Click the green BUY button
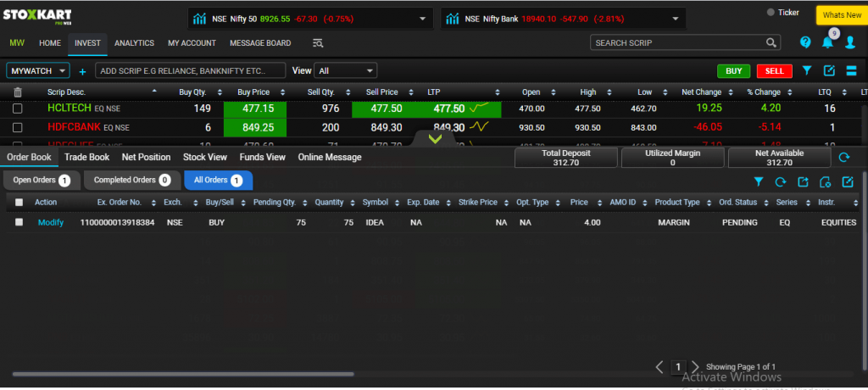 tap(733, 71)
